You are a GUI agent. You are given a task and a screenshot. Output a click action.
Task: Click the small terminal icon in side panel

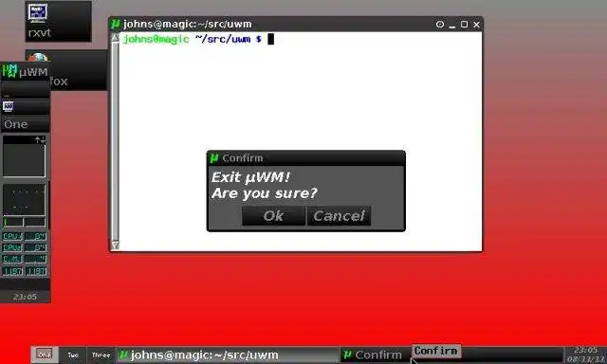pos(9,106)
